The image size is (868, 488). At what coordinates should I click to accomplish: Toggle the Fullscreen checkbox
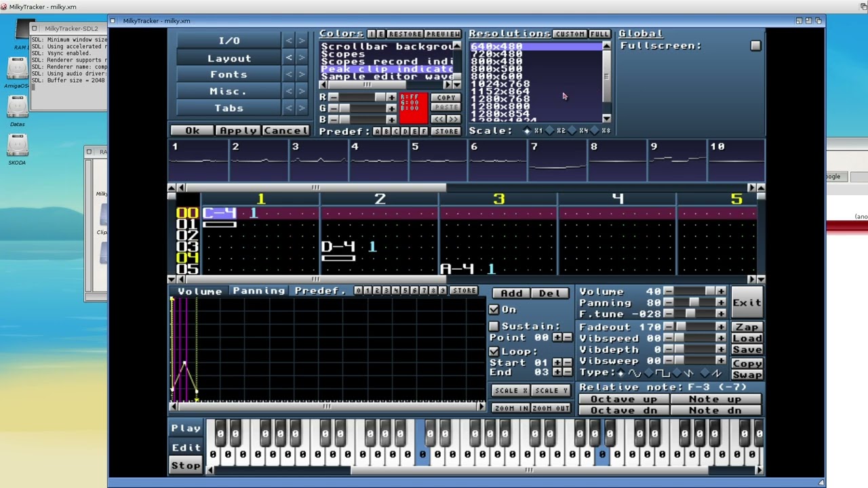[755, 45]
